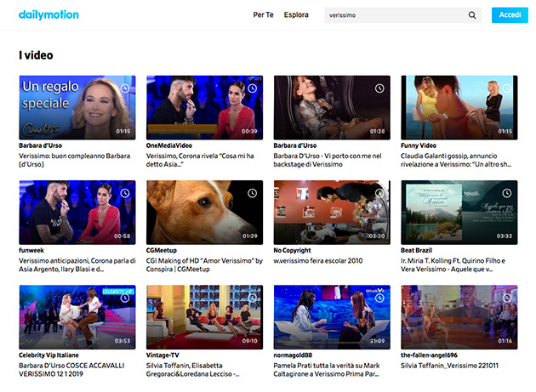Open the Vintage-TV channel
Image resolution: width=536 pixels, height=392 pixels.
click(x=163, y=355)
